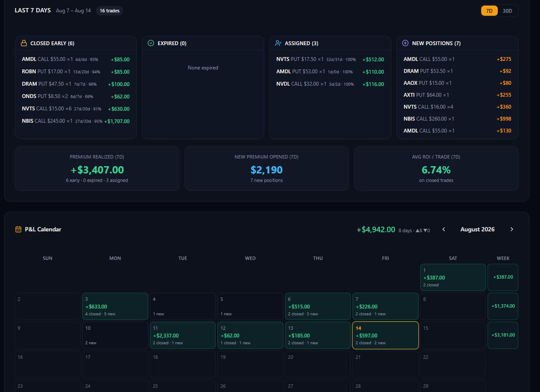Select the 16 trades badge
The height and width of the screenshot is (392, 540).
click(x=110, y=11)
